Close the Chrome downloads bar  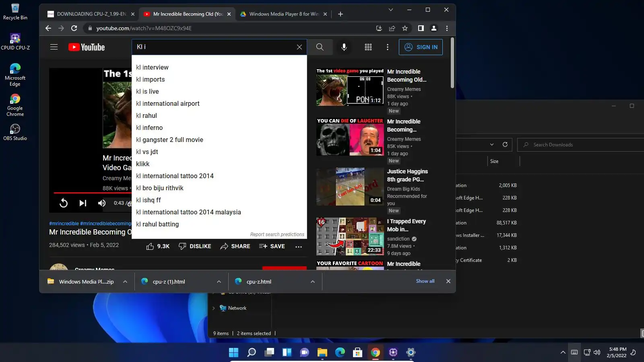pyautogui.click(x=448, y=281)
